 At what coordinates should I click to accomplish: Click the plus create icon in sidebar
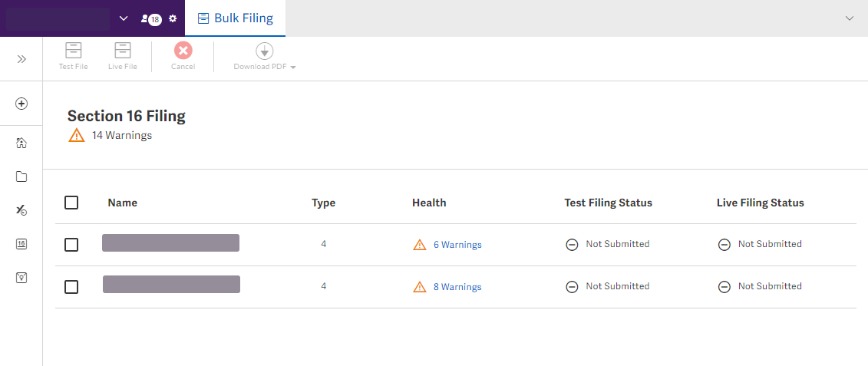pyautogui.click(x=21, y=104)
